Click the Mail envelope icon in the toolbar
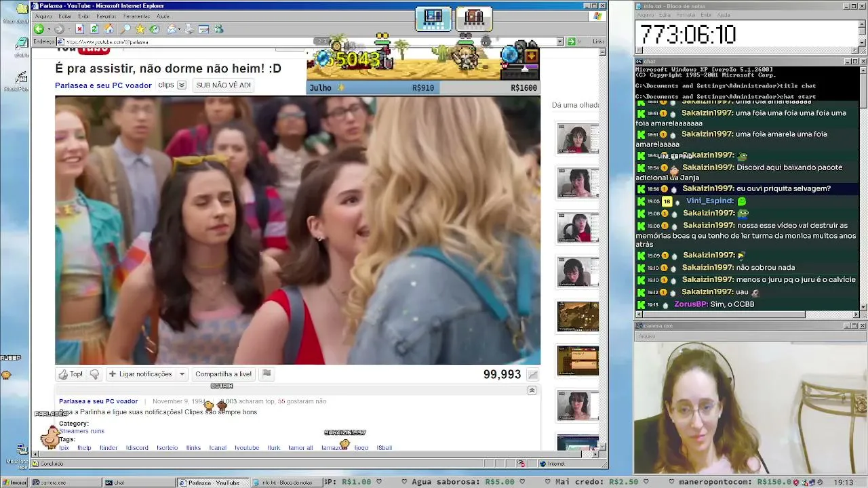Image resolution: width=868 pixels, height=488 pixels. pyautogui.click(x=172, y=29)
